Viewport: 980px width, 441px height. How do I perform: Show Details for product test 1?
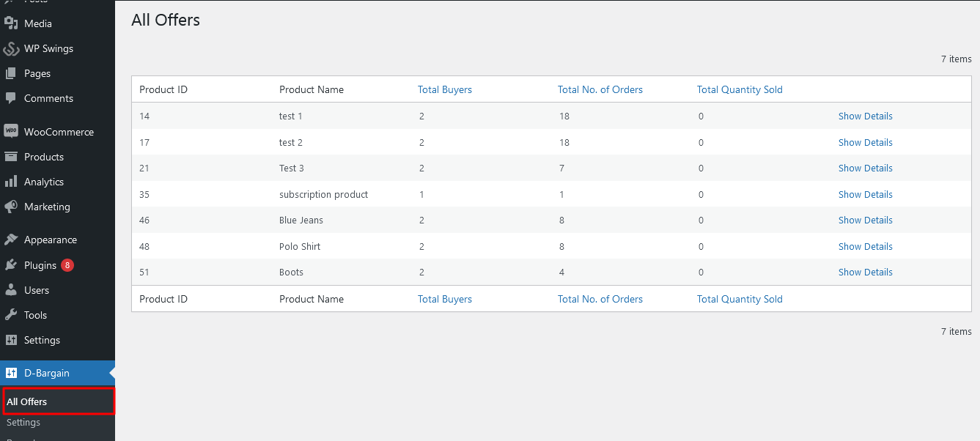865,116
